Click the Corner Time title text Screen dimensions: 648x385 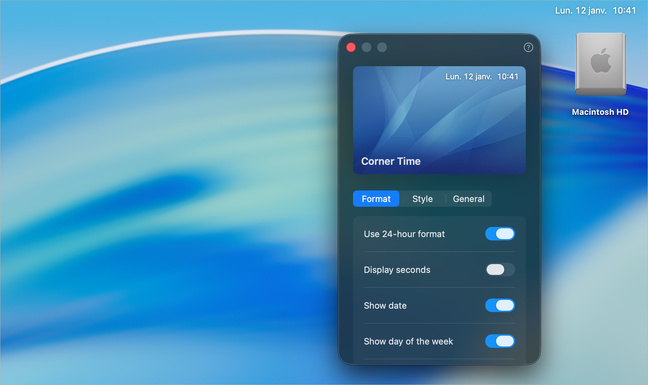point(391,161)
